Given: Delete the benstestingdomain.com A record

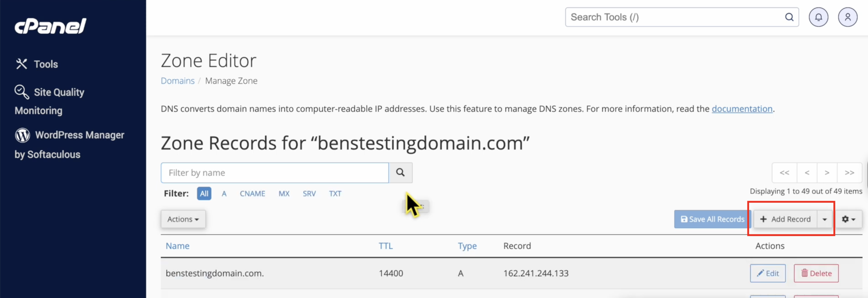Looking at the screenshot, I should [816, 273].
